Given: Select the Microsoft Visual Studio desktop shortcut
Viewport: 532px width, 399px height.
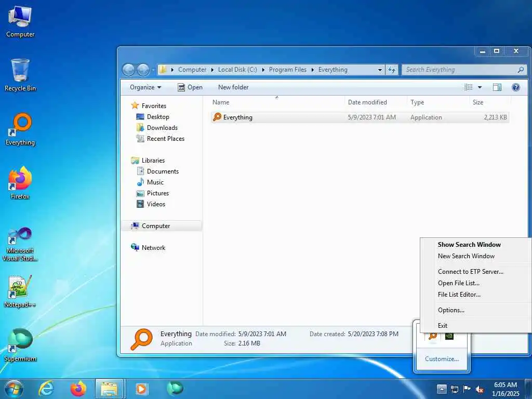Looking at the screenshot, I should tap(20, 244).
